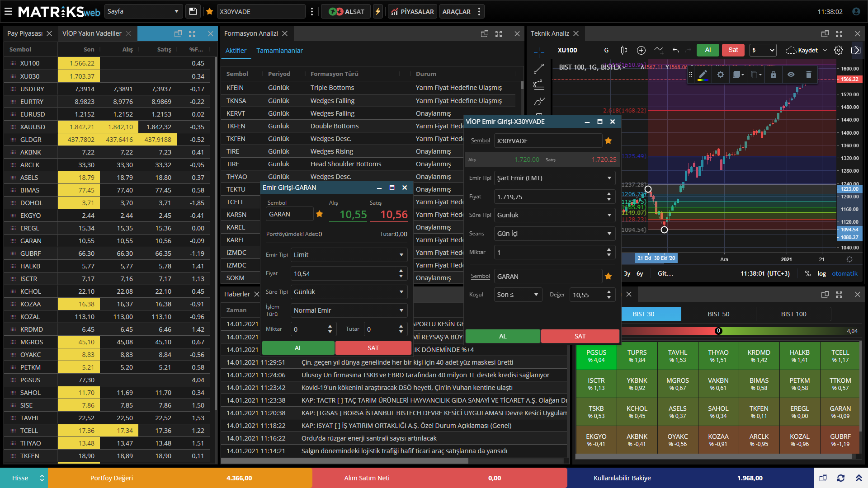Click red SAT button in VİOP order
868x488 pixels.
pos(580,336)
